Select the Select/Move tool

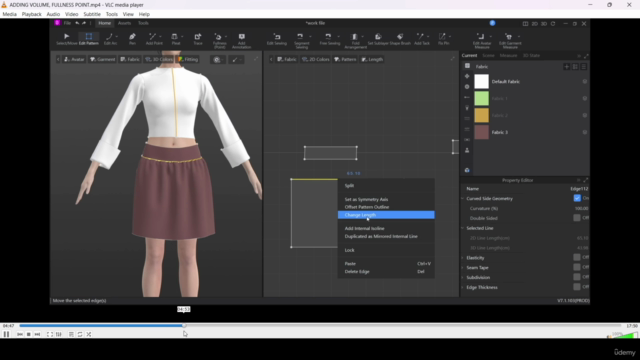coord(66,39)
